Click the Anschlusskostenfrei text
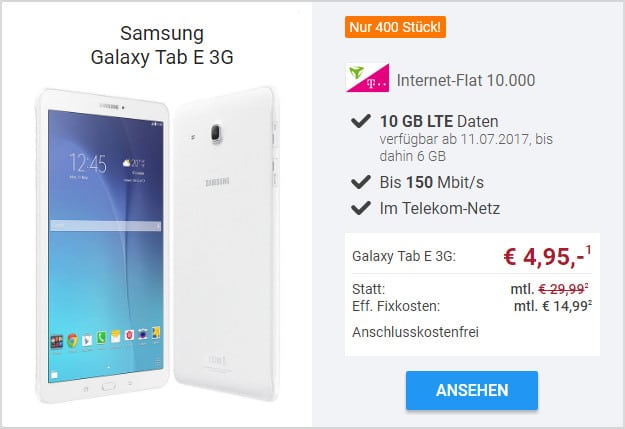 (415, 332)
